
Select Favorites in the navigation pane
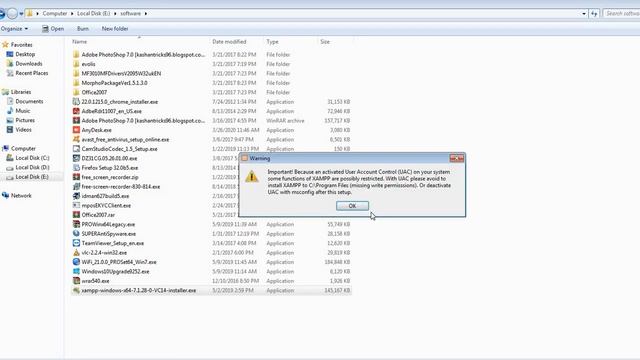click(x=21, y=44)
